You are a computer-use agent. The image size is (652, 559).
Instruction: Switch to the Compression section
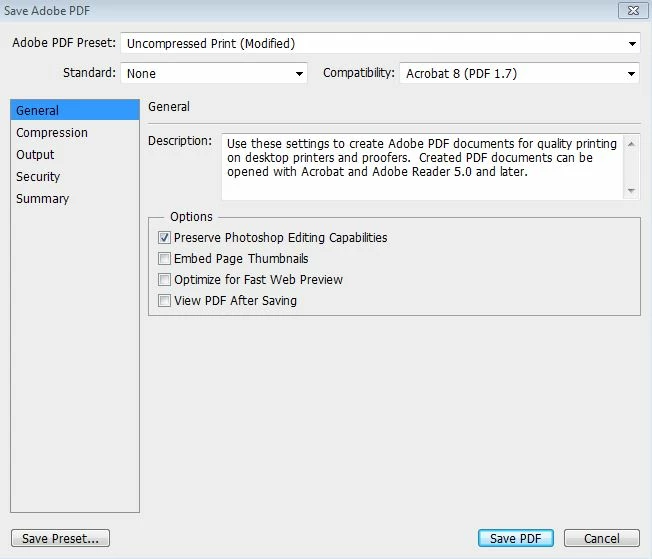coord(75,133)
